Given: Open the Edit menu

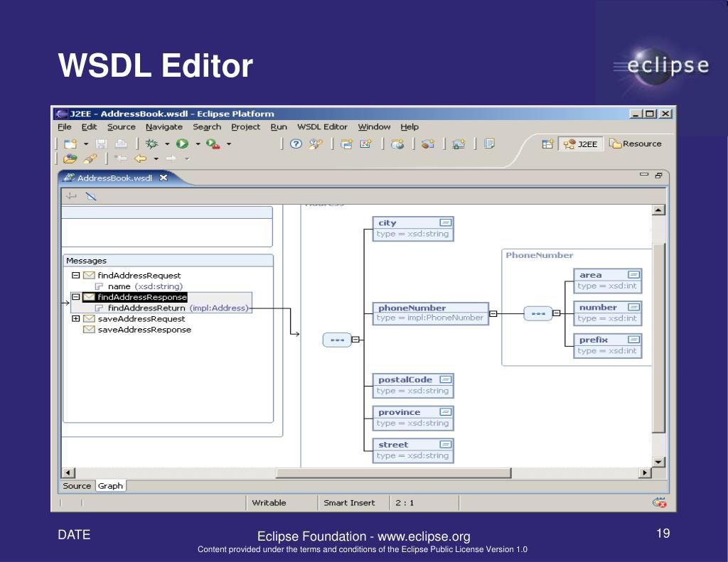Looking at the screenshot, I should 89,126.
